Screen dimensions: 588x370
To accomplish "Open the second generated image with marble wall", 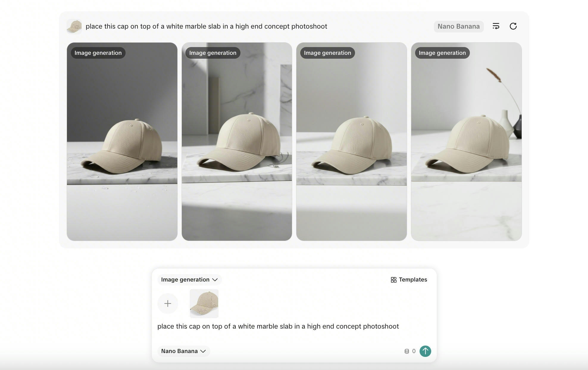I will [x=237, y=142].
